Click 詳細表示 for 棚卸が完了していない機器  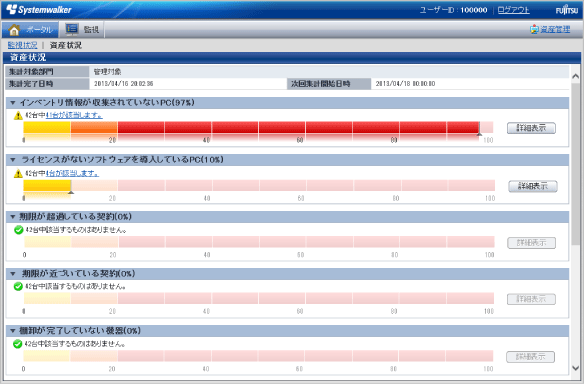(x=530, y=357)
